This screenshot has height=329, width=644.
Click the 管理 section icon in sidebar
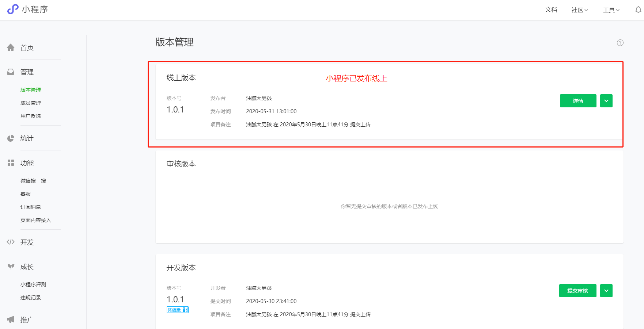click(x=10, y=72)
